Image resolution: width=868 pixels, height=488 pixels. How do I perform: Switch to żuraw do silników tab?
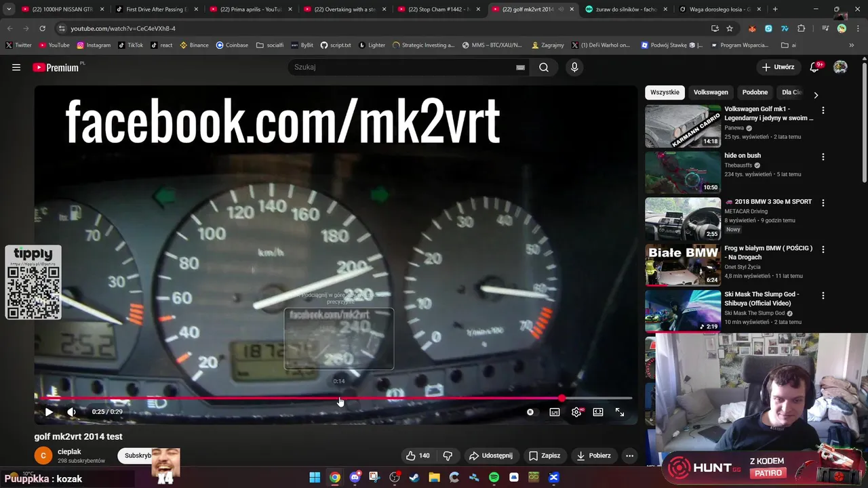pyautogui.click(x=627, y=9)
